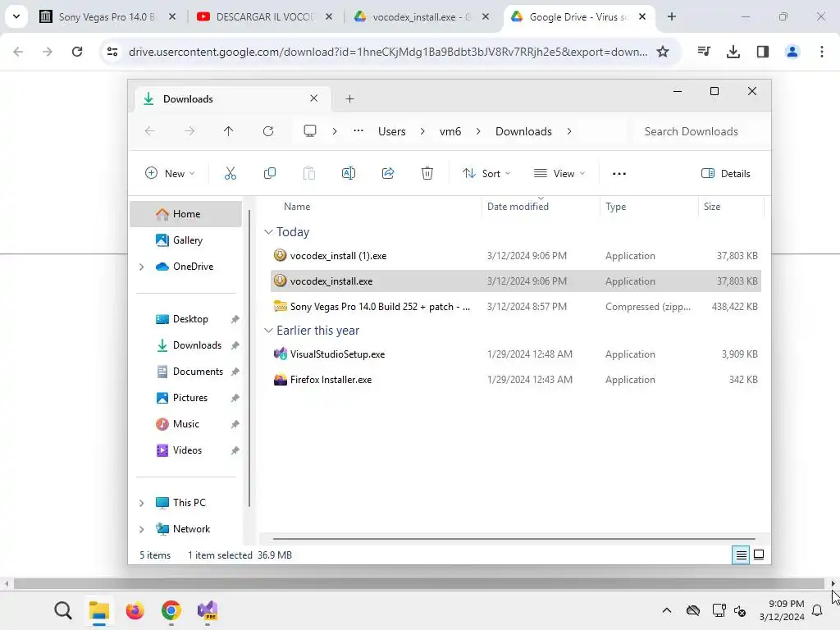This screenshot has width=840, height=630.
Task: Toggle the Details pane button
Action: pyautogui.click(x=726, y=173)
